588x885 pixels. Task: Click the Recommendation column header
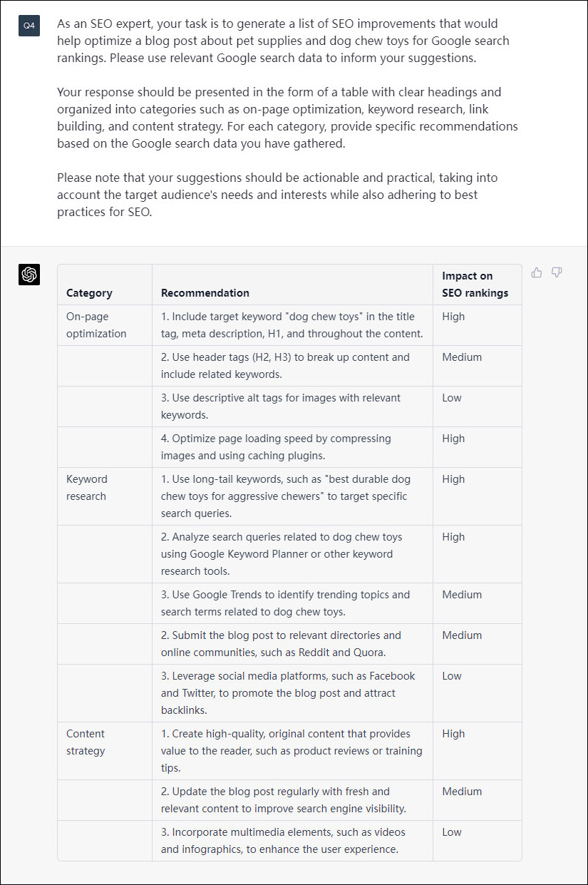pos(205,292)
